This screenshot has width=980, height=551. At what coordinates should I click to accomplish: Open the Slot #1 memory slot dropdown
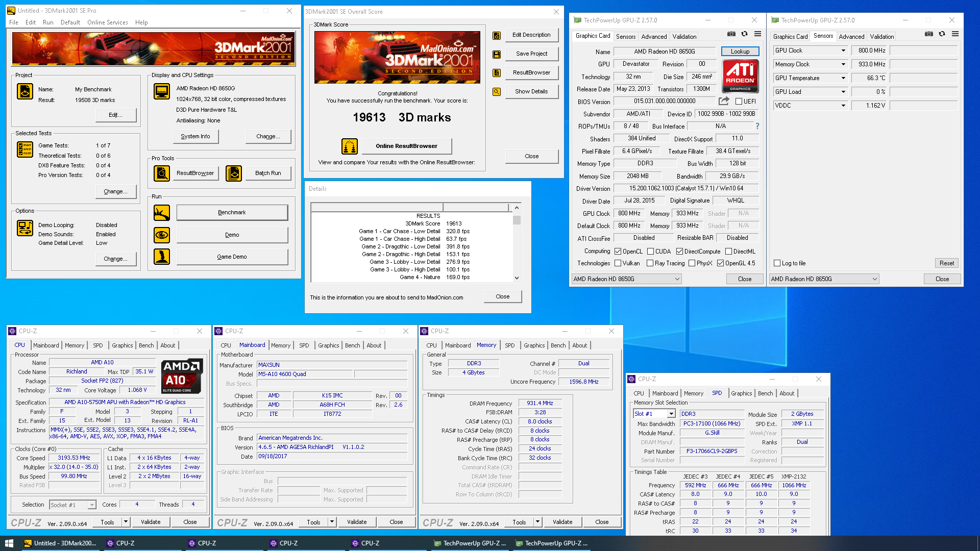click(x=654, y=414)
